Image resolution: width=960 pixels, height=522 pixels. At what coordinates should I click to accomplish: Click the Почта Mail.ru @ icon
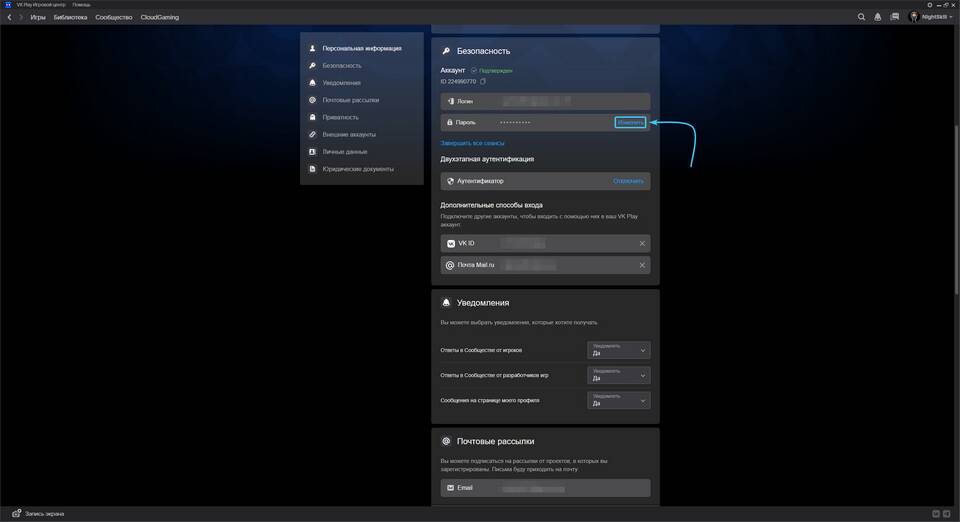pyautogui.click(x=450, y=266)
